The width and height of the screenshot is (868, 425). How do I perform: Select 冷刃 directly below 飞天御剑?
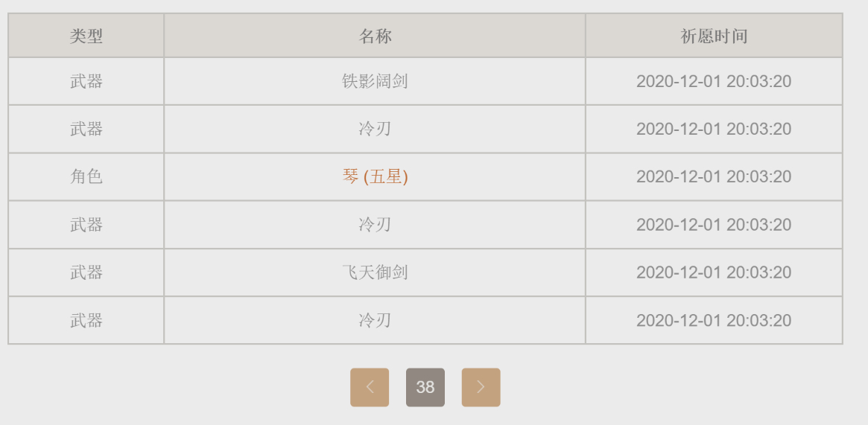pos(375,321)
